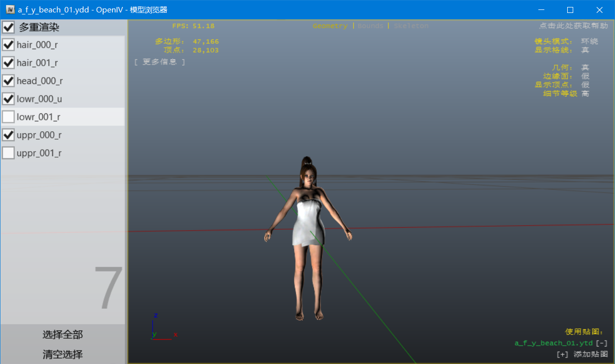Click the 使用贴图 label
Image resolution: width=615 pixels, height=364 pixels.
(x=585, y=332)
